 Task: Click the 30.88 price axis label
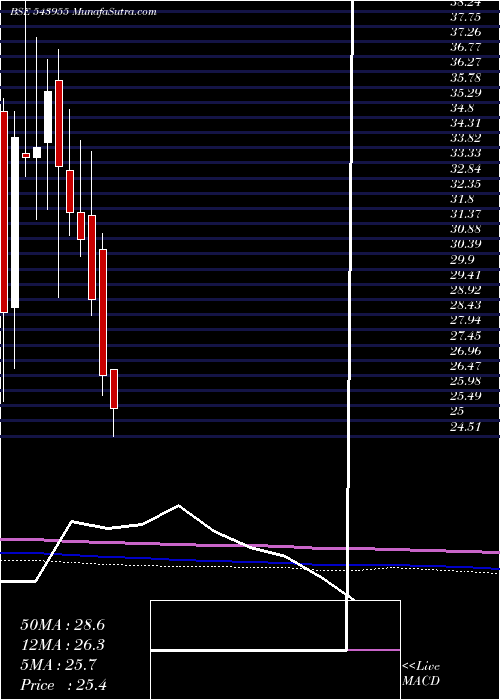(465, 229)
